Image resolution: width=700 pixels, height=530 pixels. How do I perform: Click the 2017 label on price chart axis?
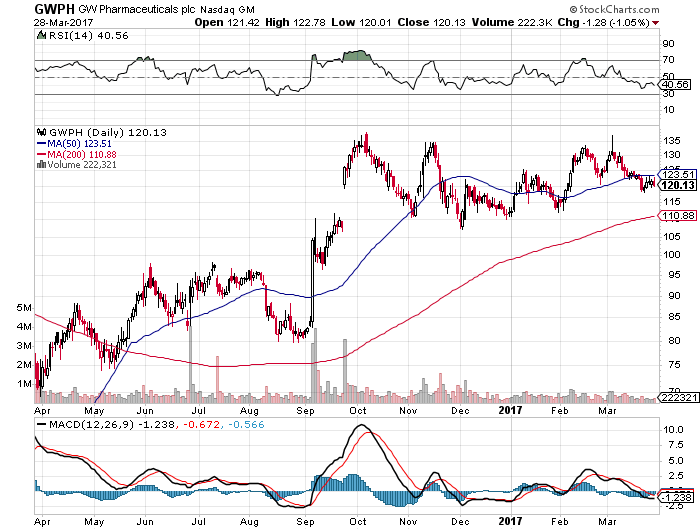point(510,410)
